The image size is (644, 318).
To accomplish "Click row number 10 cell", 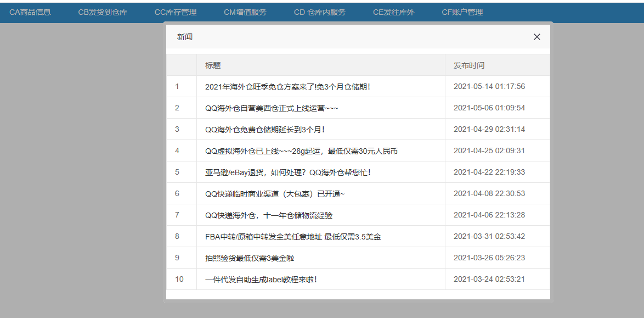I will [182, 279].
